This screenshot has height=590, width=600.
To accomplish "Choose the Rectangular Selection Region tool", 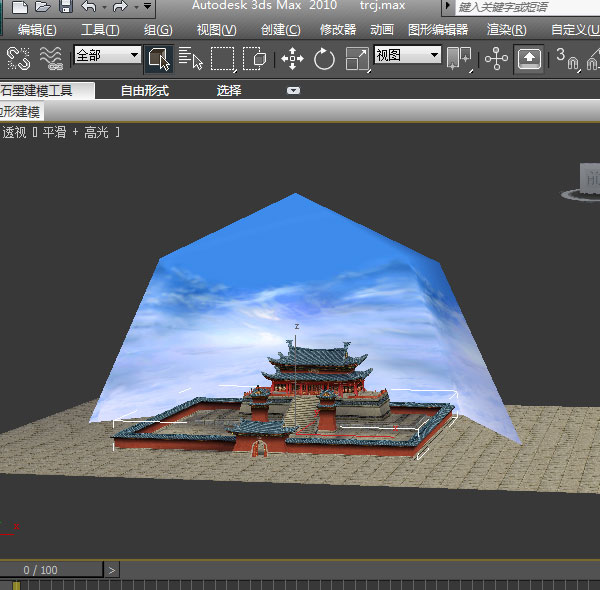I will (x=223, y=59).
